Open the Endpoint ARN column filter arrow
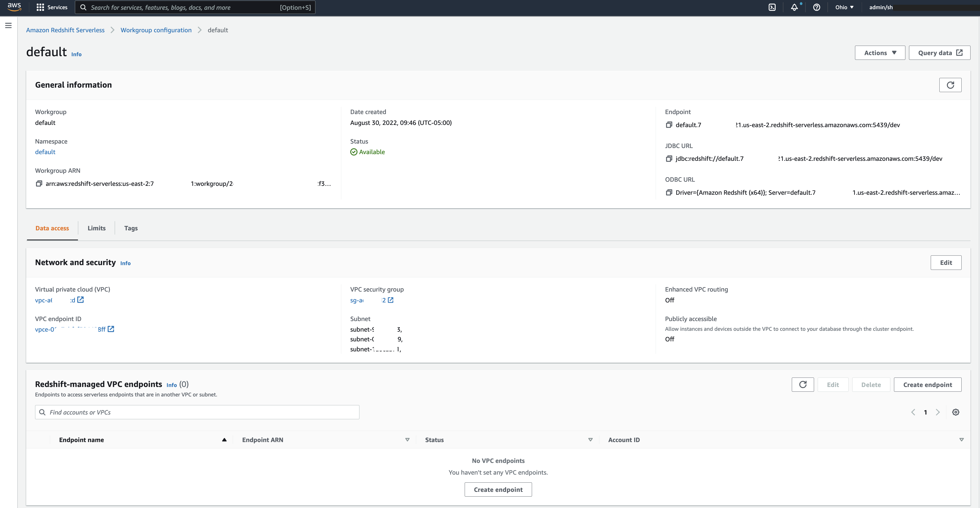 (407, 440)
